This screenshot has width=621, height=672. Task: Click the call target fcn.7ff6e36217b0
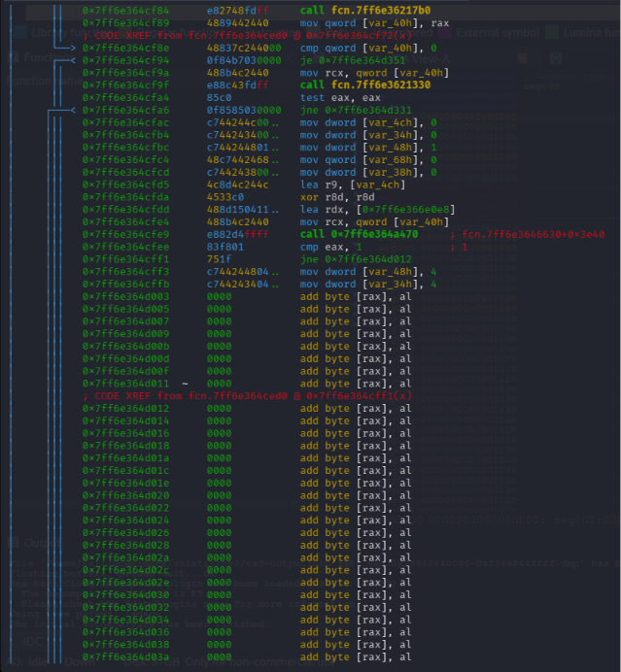tap(381, 11)
